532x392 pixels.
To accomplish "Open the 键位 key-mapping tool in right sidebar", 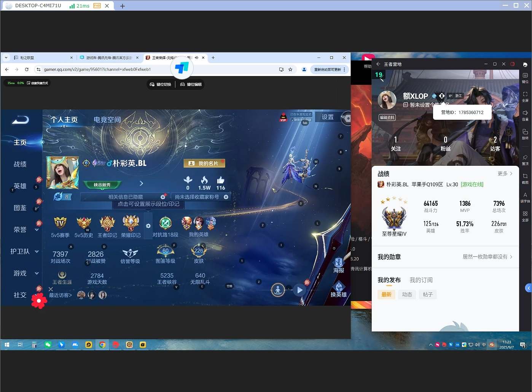I will click(525, 77).
